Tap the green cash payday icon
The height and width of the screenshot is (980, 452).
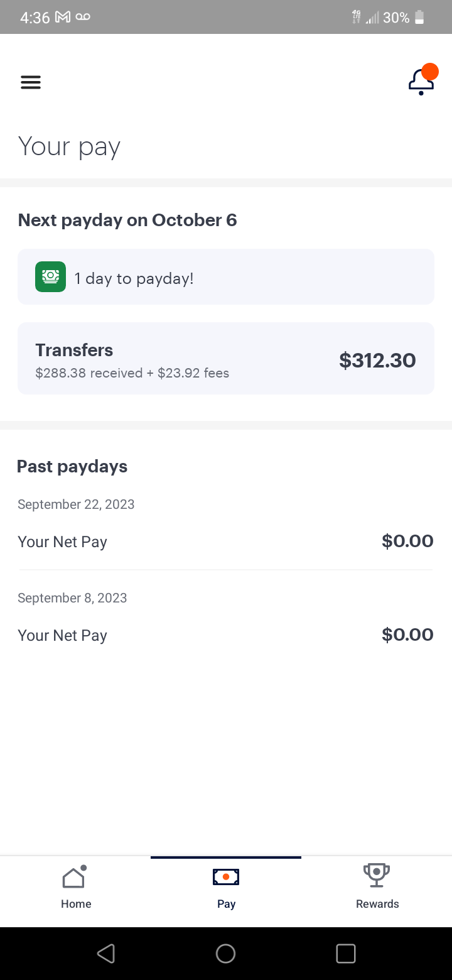click(50, 276)
